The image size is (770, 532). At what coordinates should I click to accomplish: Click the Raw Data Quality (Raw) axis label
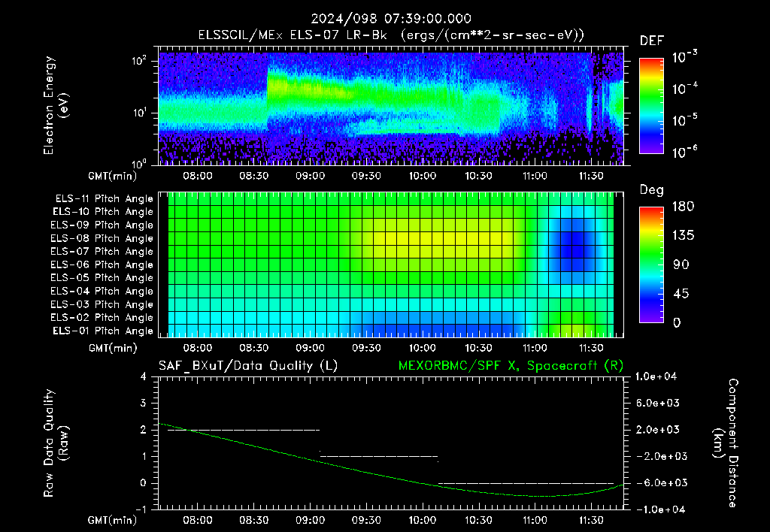[x=56, y=443]
